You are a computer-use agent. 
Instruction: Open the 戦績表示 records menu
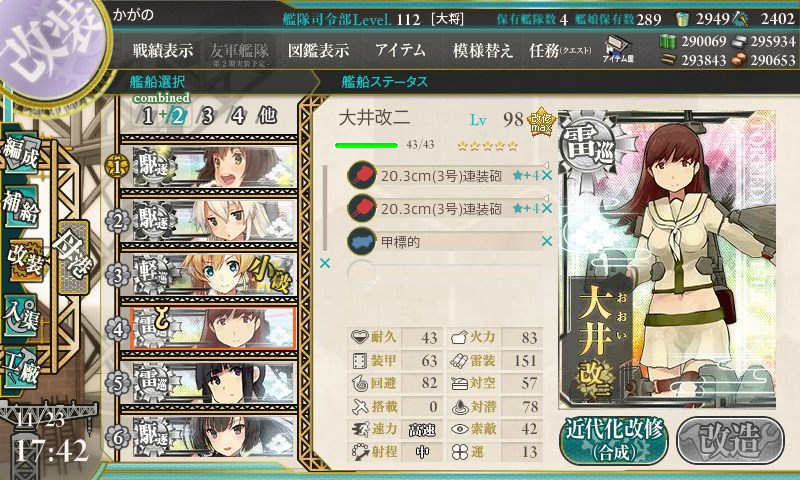[x=163, y=50]
